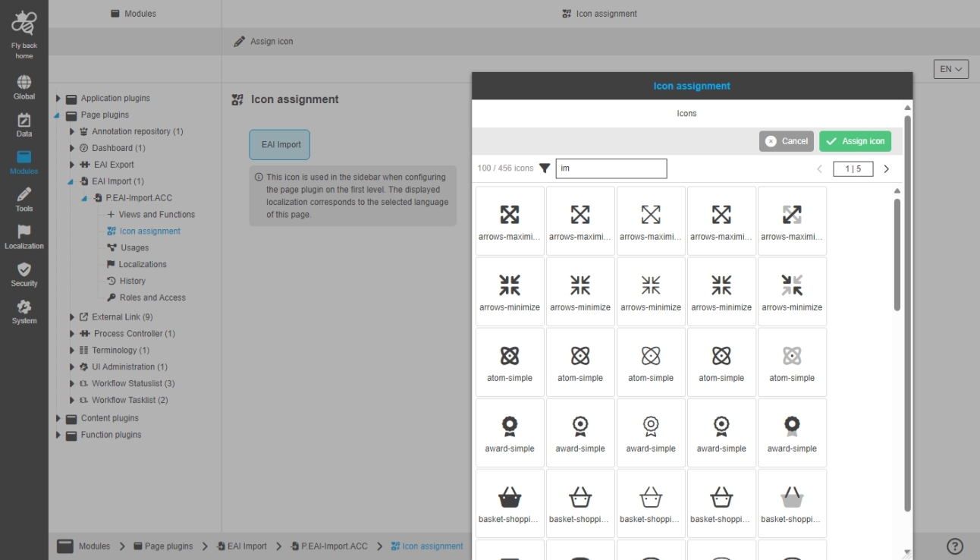Image resolution: width=980 pixels, height=560 pixels.
Task: Select Workflow Tasklist (2) in tree
Action: pos(124,401)
